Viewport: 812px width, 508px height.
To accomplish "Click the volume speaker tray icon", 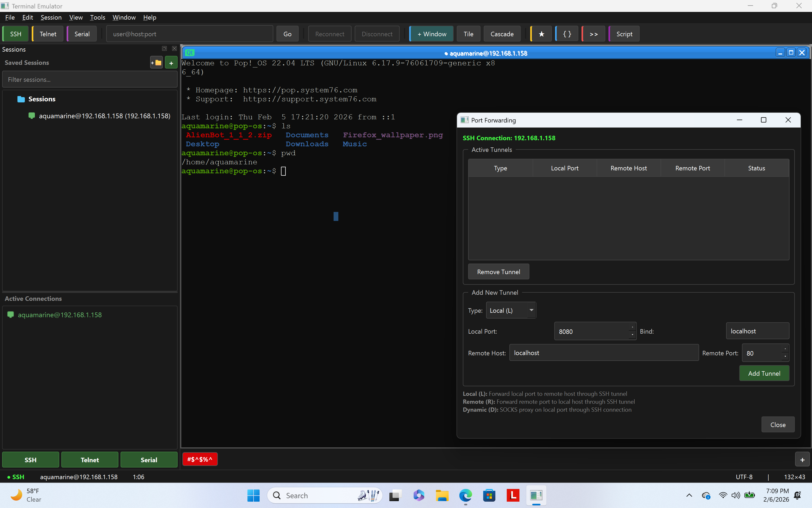I will tap(736, 495).
